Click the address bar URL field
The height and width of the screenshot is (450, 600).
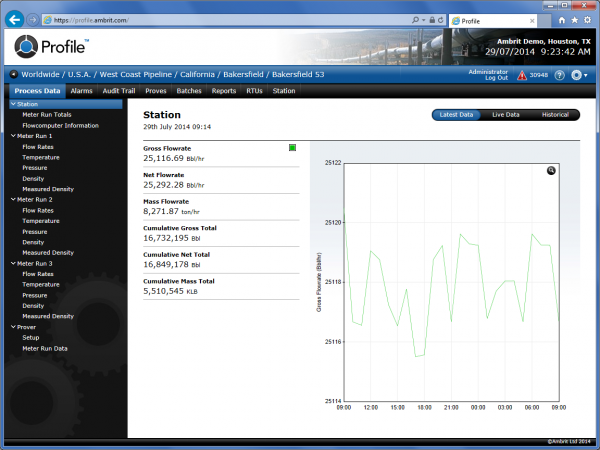(x=226, y=20)
